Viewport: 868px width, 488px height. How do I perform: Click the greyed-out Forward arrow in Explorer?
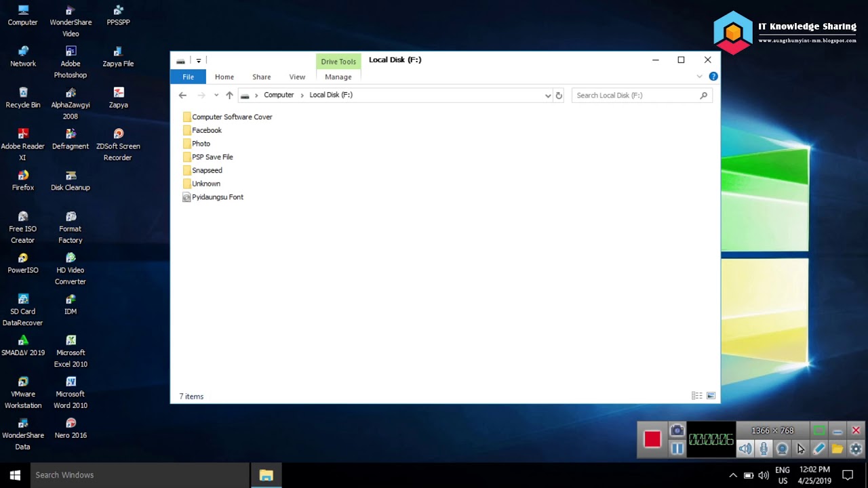click(201, 96)
